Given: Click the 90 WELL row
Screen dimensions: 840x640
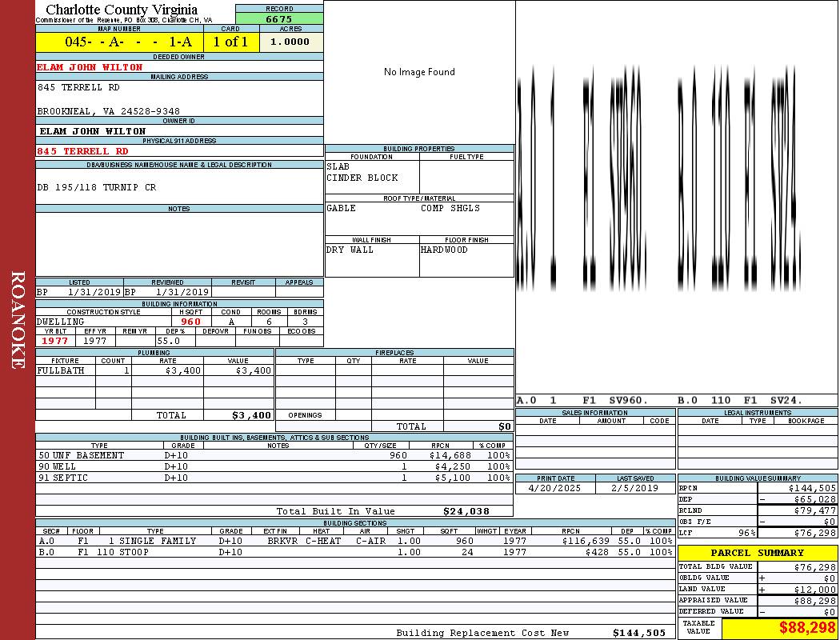Looking at the screenshot, I should [x=274, y=467].
